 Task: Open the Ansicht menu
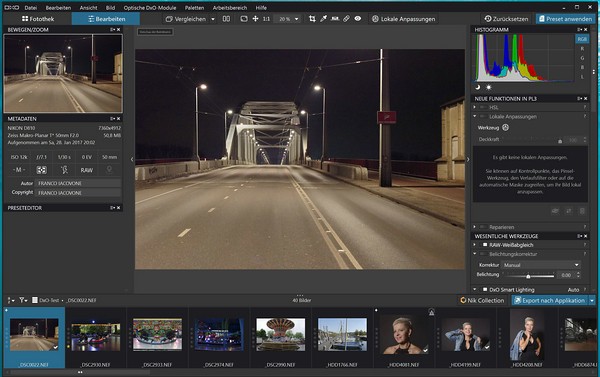pos(88,8)
